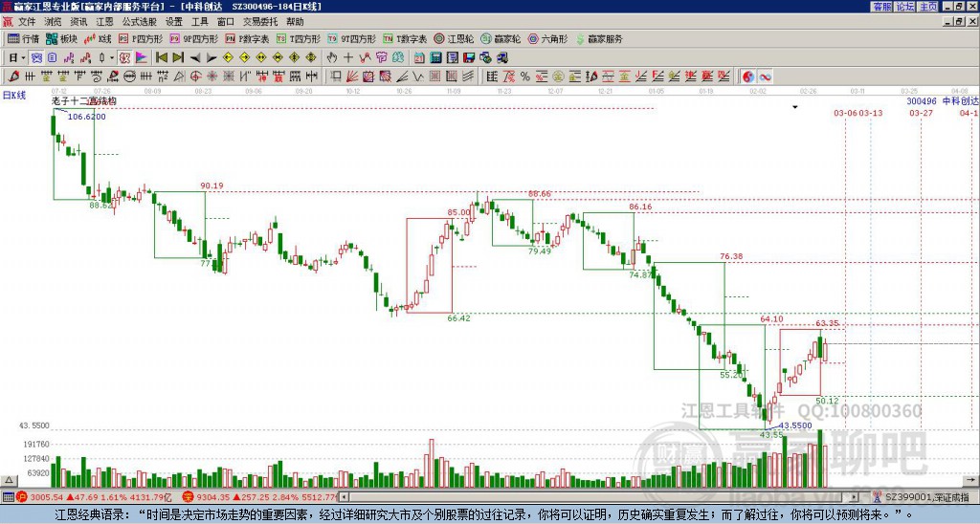Click the save floppy disk icon

pyautogui.click(x=469, y=57)
